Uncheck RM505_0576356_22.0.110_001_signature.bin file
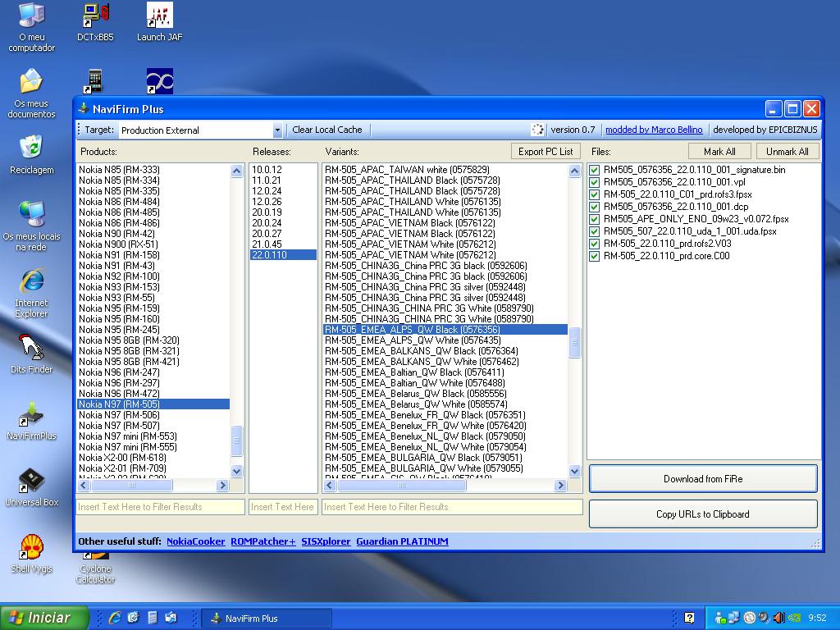Viewport: 840px width, 630px height. point(594,170)
